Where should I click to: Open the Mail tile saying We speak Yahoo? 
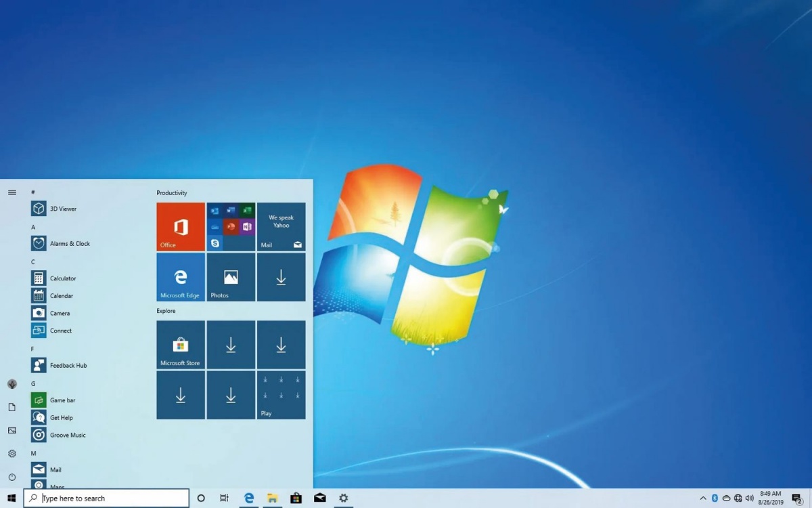click(x=281, y=227)
